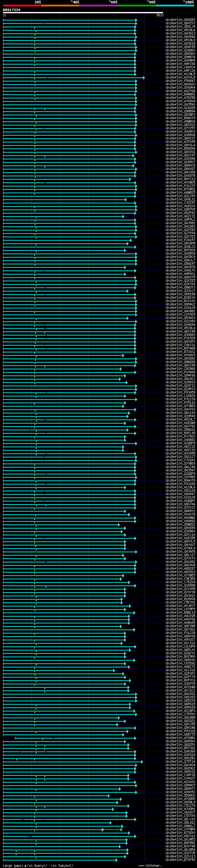
Task: Select hit UniRef100_Q5VLJ5
Action: coord(180,26)
